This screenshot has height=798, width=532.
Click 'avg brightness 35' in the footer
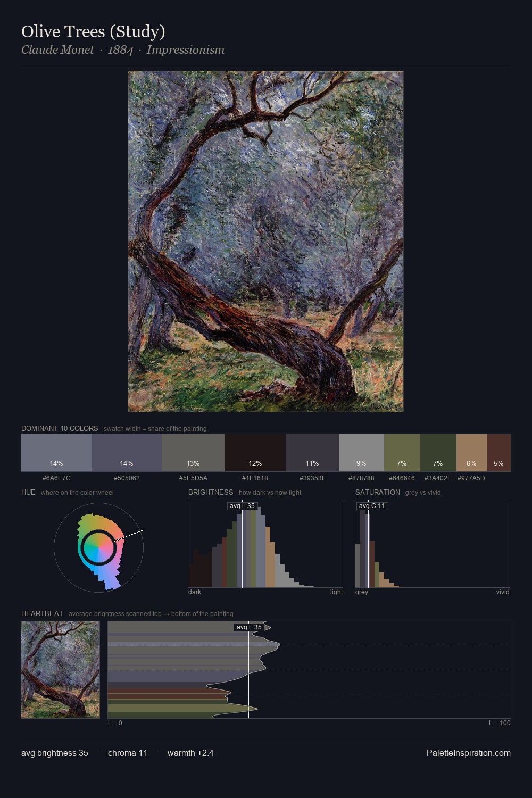tap(55, 753)
